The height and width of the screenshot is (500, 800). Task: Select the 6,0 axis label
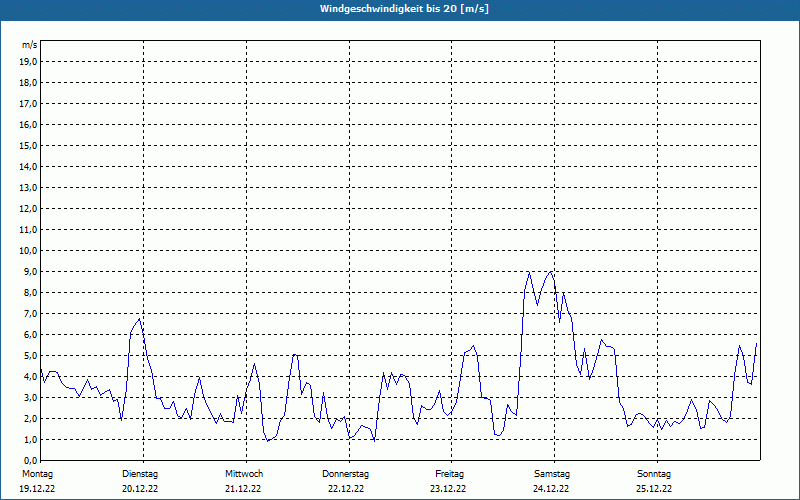coord(30,334)
